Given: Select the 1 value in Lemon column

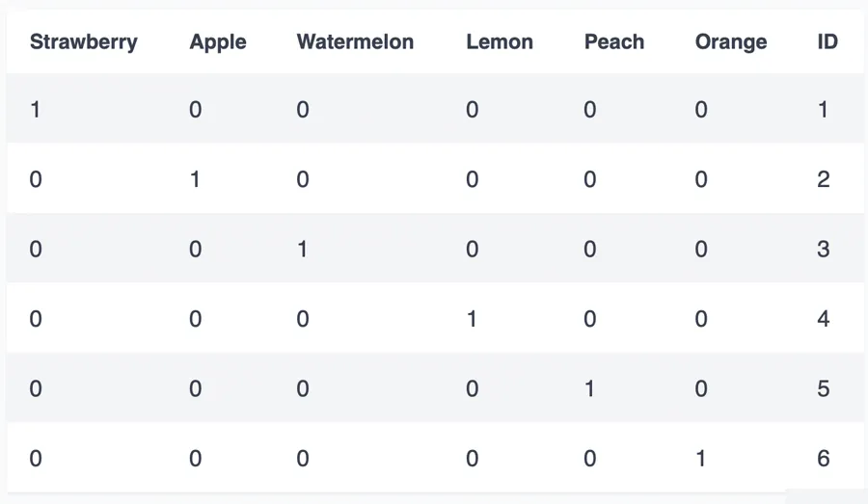Looking at the screenshot, I should tap(473, 319).
